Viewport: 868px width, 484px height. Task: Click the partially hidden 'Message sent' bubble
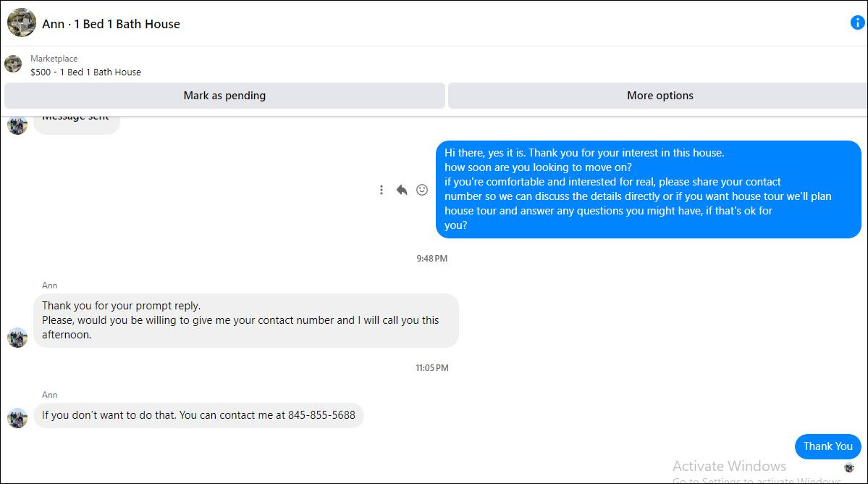(x=77, y=124)
